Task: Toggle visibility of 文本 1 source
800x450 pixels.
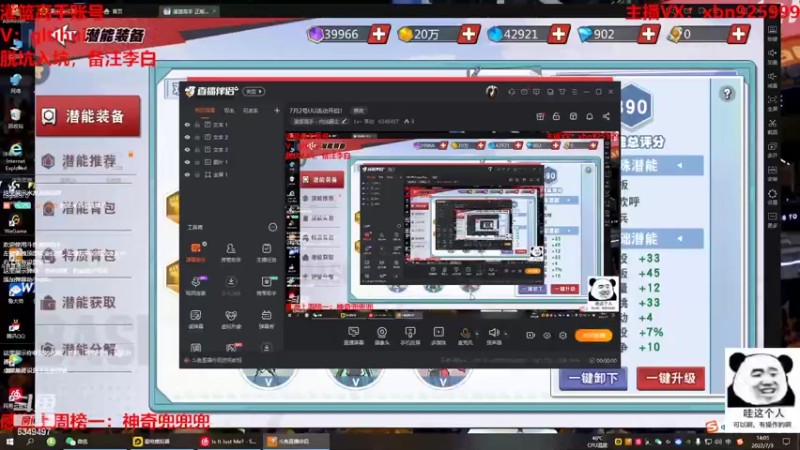Action: click(187, 124)
